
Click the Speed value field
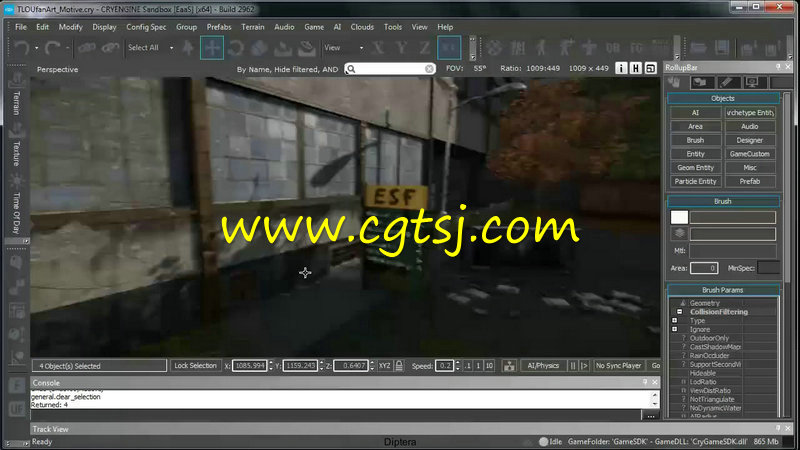click(x=444, y=366)
